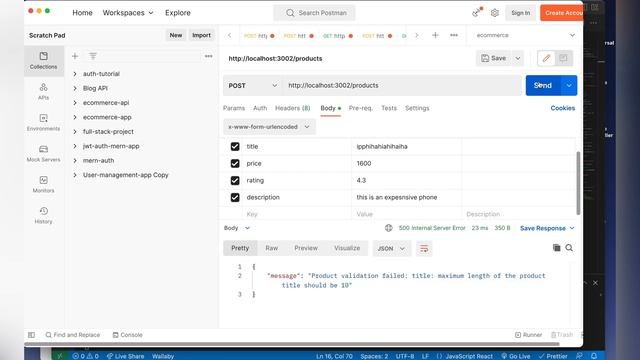Open the Collections sidebar panel
The image size is (640, 360).
(x=43, y=60)
